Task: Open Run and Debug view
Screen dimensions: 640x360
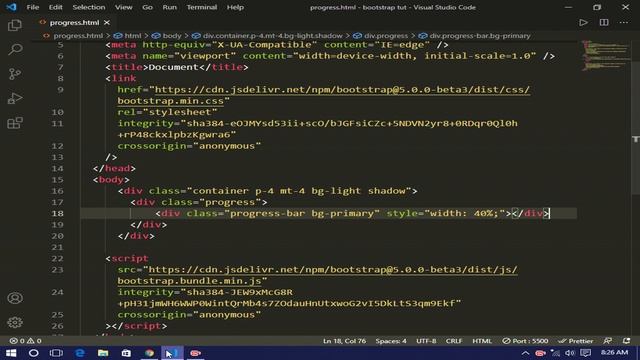Action: coord(15,98)
